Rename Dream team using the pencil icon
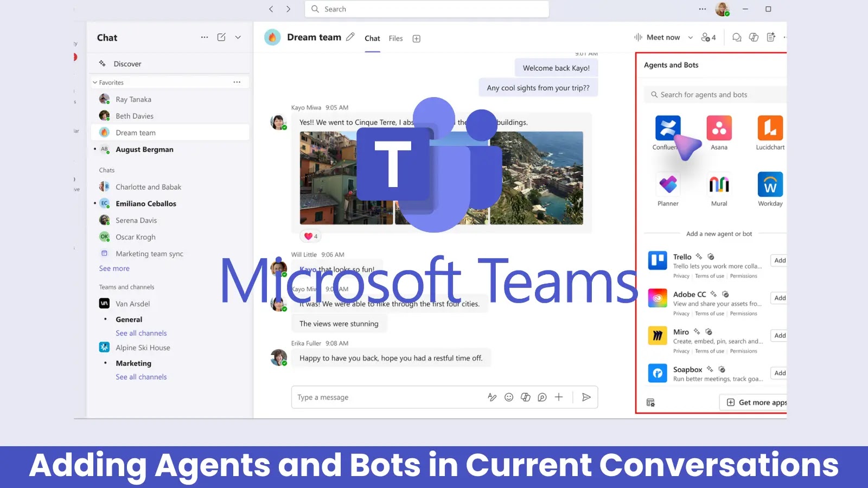The width and height of the screenshot is (868, 488). tap(350, 37)
